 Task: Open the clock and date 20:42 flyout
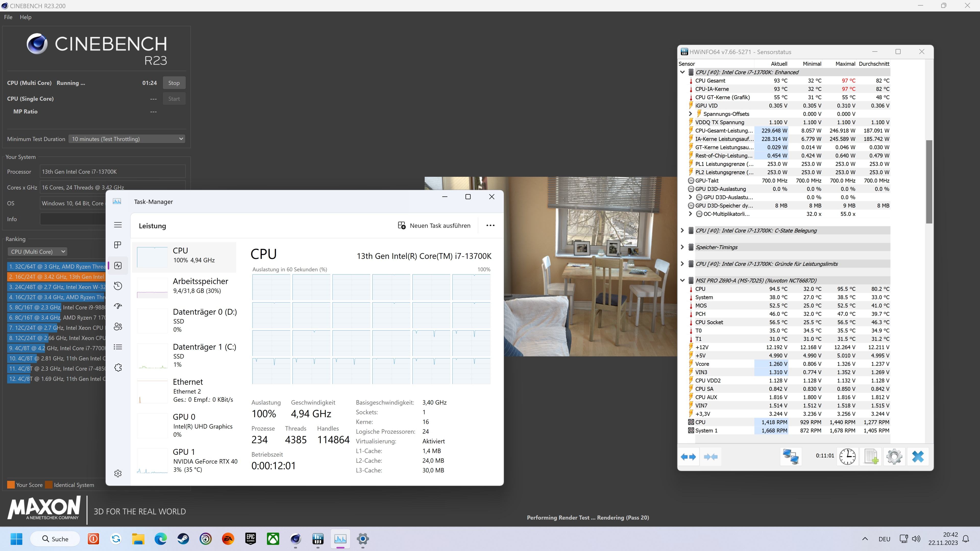click(943, 539)
